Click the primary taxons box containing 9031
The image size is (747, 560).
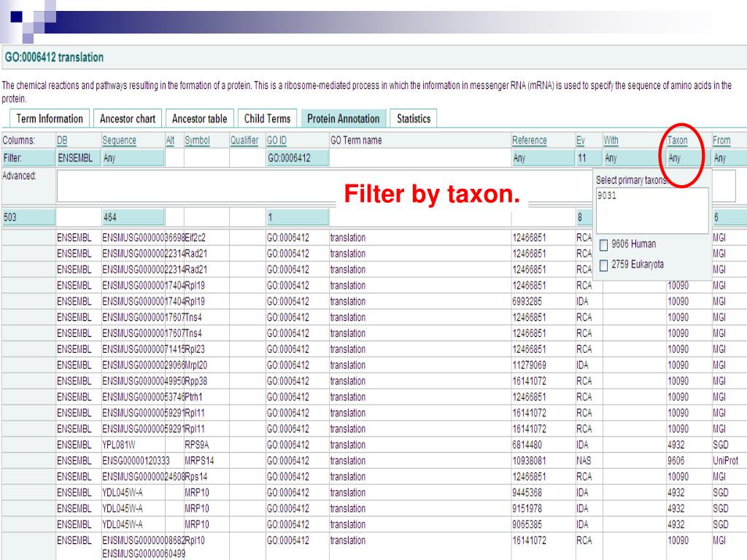[x=652, y=211]
